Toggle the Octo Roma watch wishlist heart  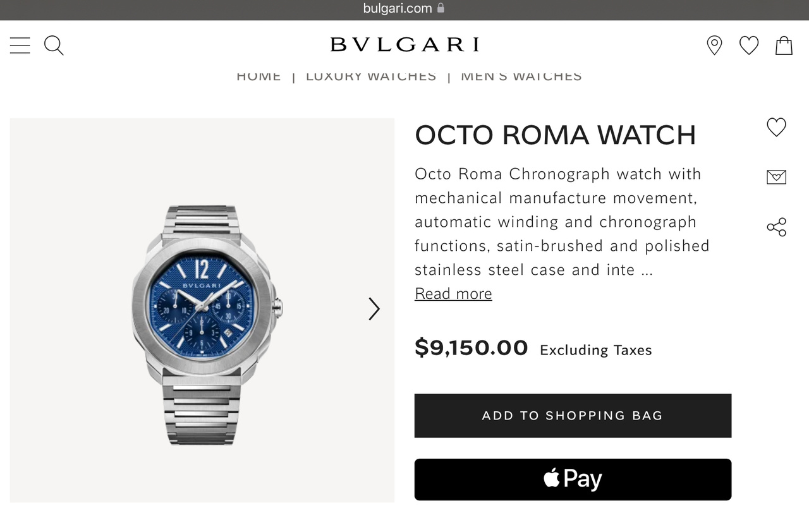pyautogui.click(x=776, y=127)
